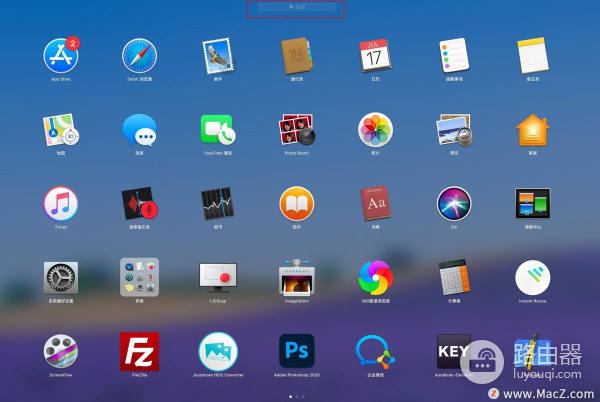Click the Launchpad search field
This screenshot has height=402, width=600.
coord(296,7)
